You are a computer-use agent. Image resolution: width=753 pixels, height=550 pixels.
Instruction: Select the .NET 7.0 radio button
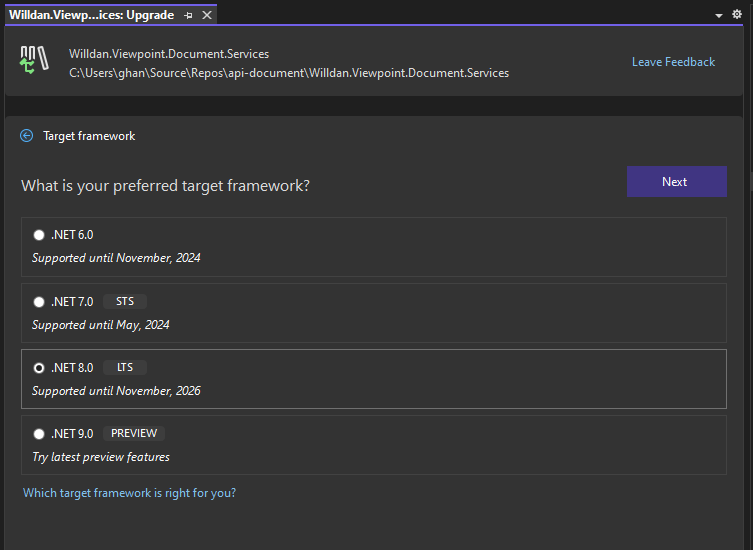(39, 301)
